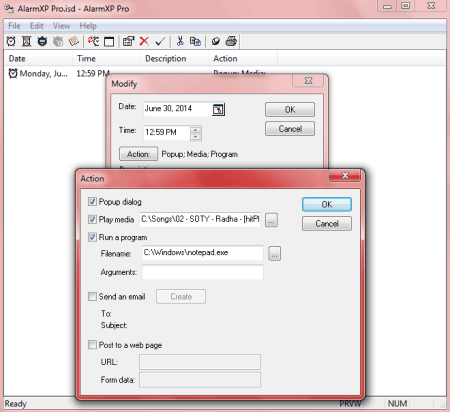Click the red X delete icon

144,41
